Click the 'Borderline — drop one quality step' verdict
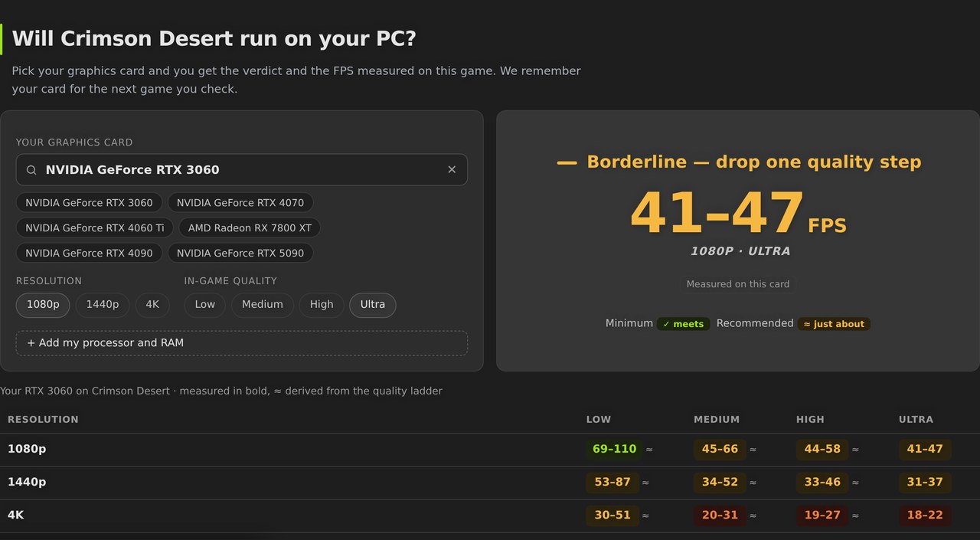980x540 pixels. tap(738, 162)
